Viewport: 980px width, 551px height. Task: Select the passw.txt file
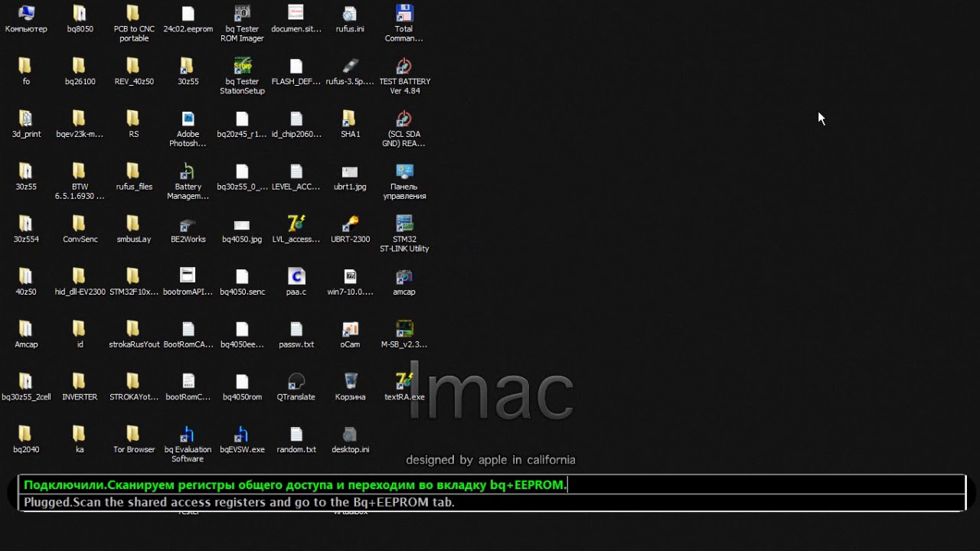coord(296,334)
